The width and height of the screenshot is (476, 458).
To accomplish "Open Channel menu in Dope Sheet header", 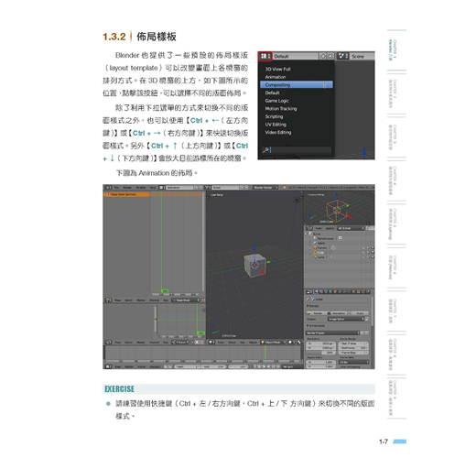I will click(154, 300).
